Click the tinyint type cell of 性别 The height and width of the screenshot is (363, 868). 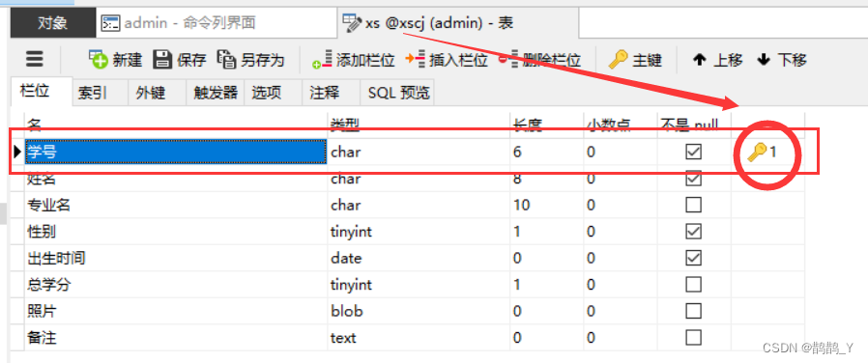click(x=419, y=232)
